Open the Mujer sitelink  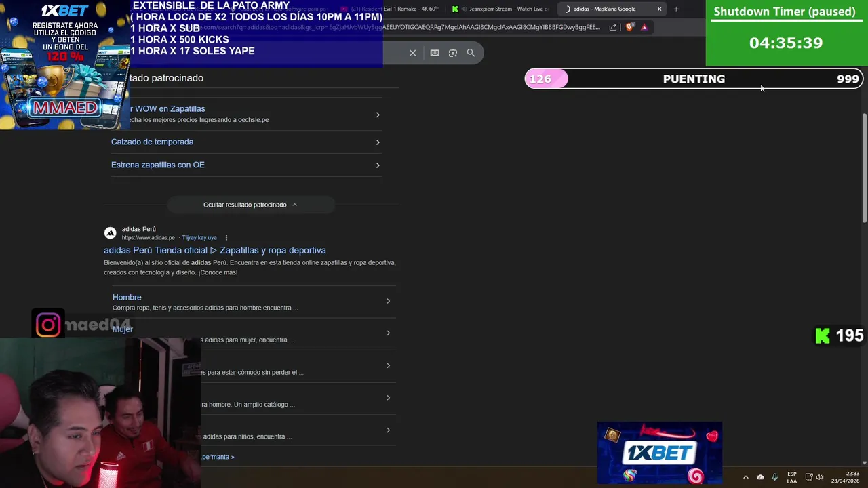(x=123, y=329)
